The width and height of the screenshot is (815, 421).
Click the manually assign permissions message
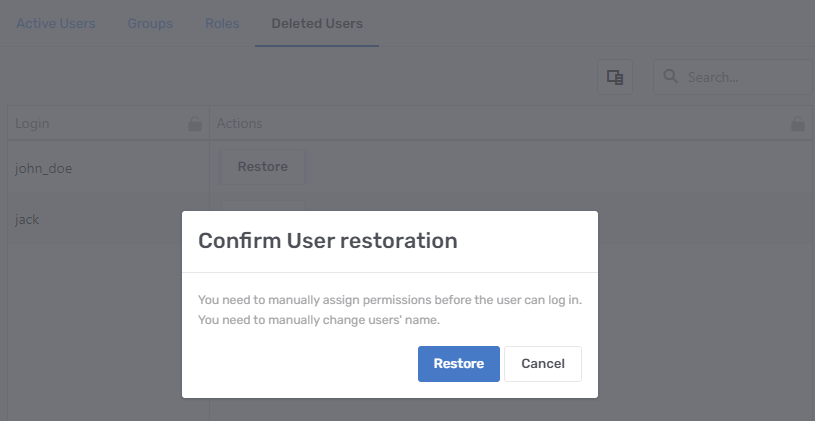389,300
